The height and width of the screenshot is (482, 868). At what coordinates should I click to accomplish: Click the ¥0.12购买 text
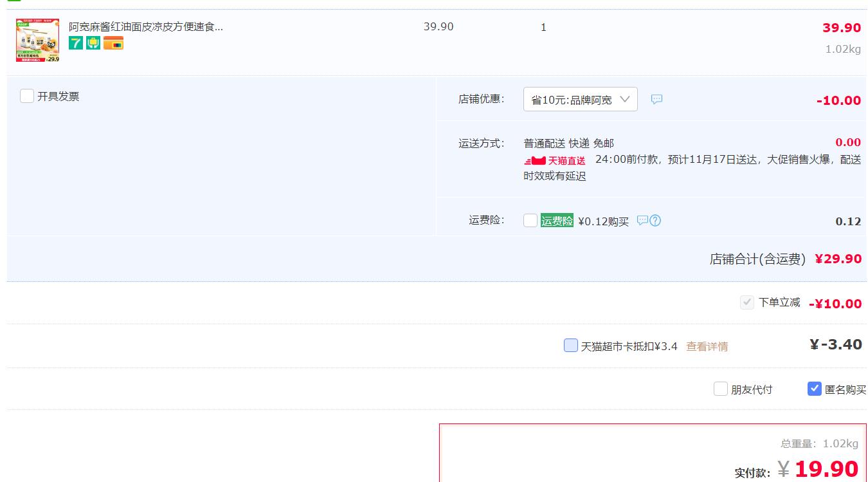tap(604, 221)
